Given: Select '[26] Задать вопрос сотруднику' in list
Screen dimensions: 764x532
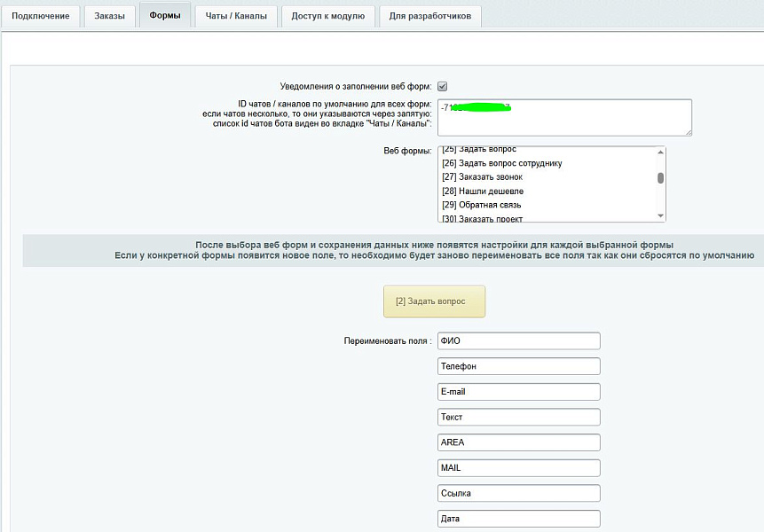Looking at the screenshot, I should coord(502,163).
